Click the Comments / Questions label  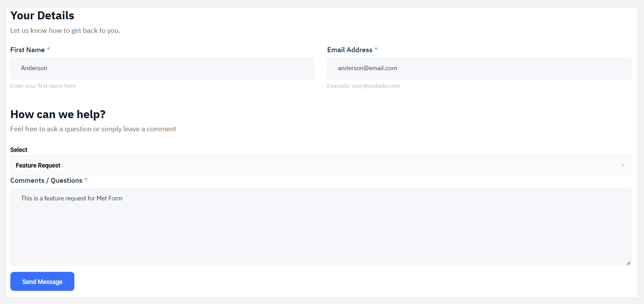point(46,180)
